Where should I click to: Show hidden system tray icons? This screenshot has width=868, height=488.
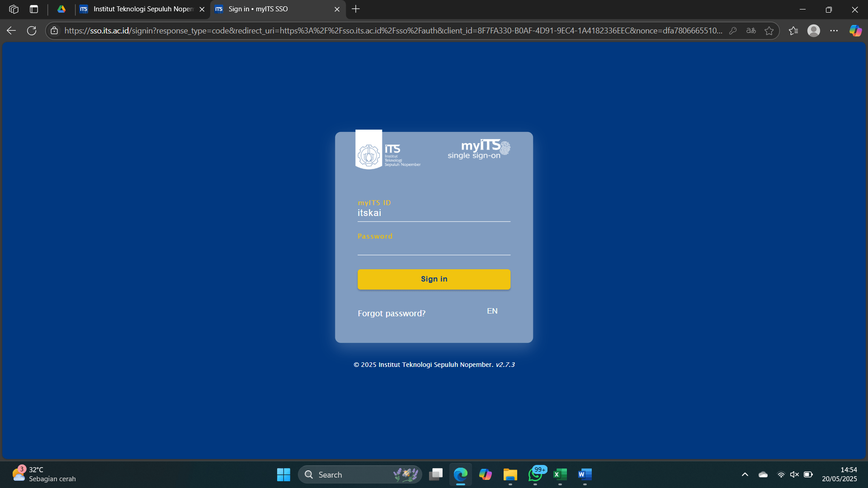click(745, 474)
